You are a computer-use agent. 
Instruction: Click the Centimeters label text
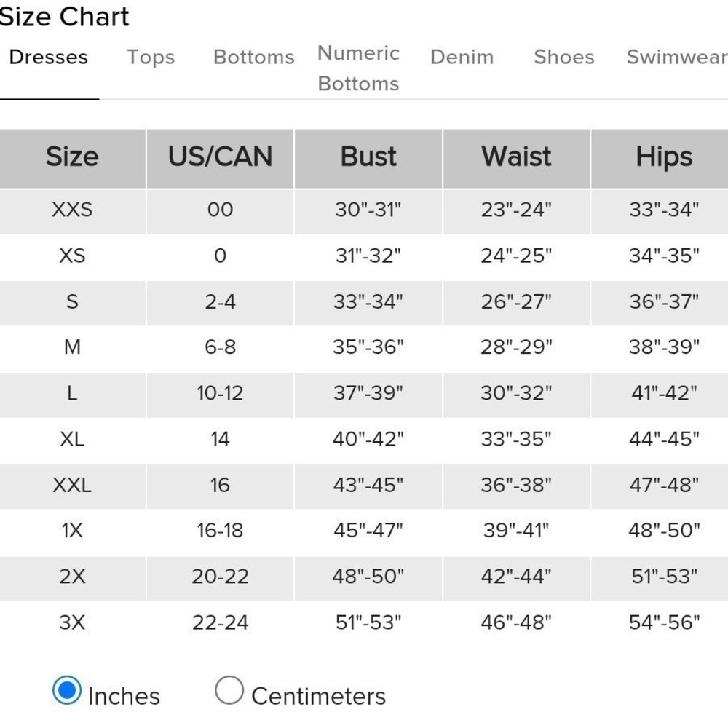click(319, 697)
